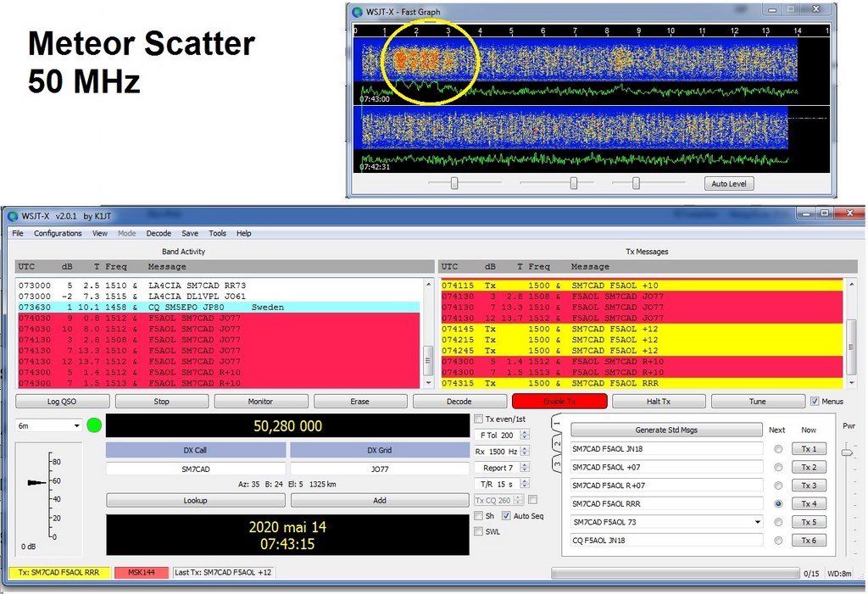Disable the Auto Seq checkbox
Screen dimensions: 868x594
(x=506, y=516)
